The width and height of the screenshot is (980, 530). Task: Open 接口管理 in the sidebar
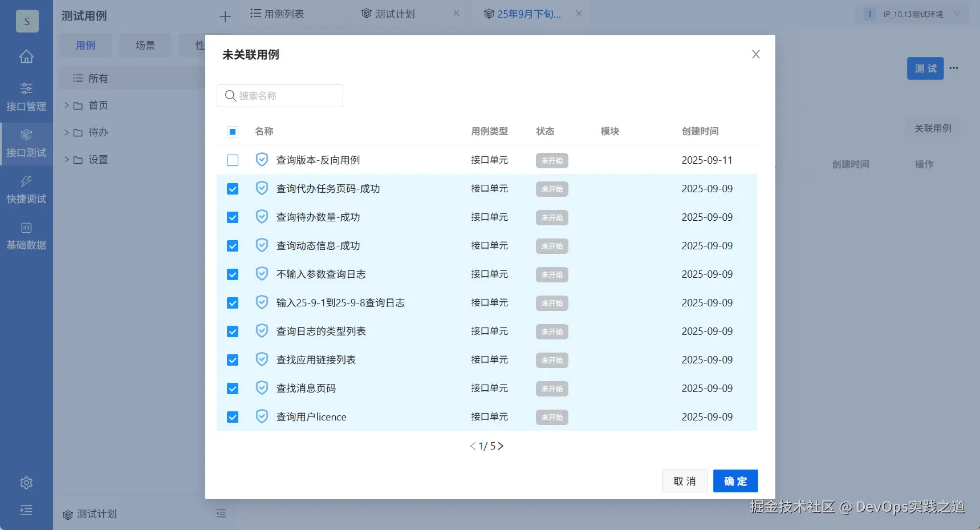(26, 97)
